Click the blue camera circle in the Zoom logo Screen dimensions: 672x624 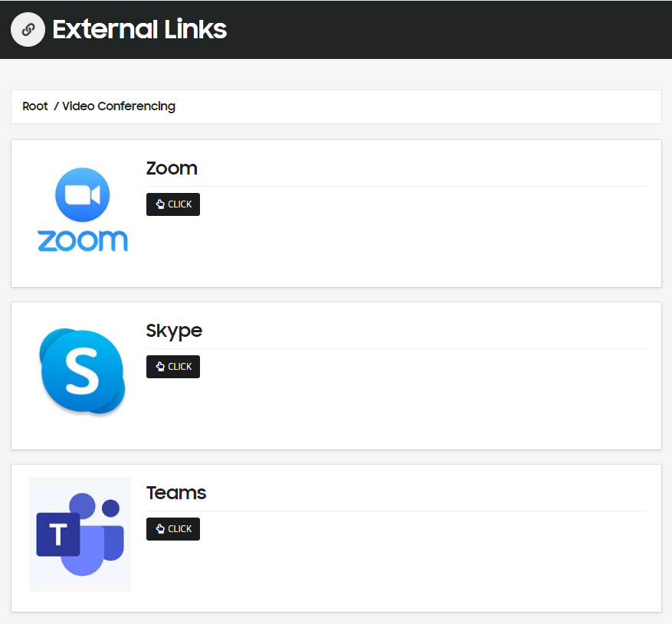click(x=83, y=195)
